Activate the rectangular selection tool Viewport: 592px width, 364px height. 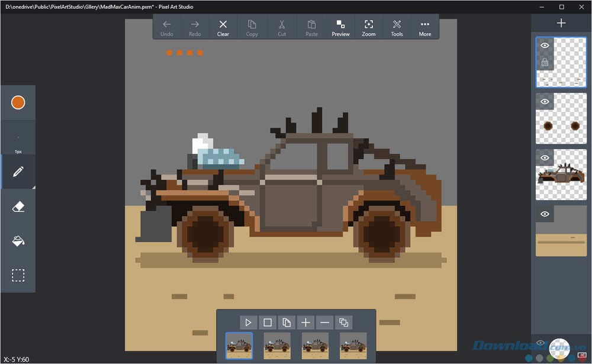18,275
